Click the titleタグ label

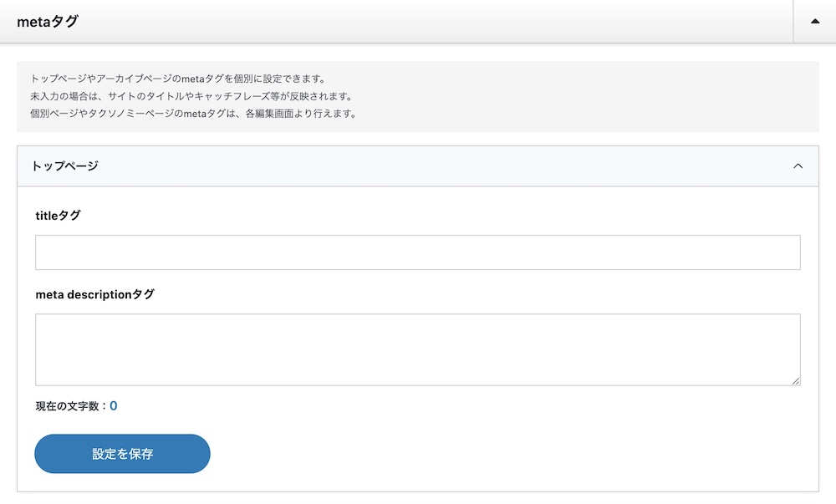[x=59, y=216]
